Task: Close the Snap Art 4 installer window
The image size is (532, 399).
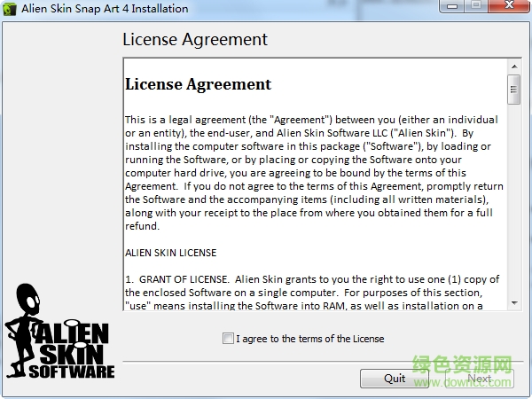Action: (x=509, y=6)
